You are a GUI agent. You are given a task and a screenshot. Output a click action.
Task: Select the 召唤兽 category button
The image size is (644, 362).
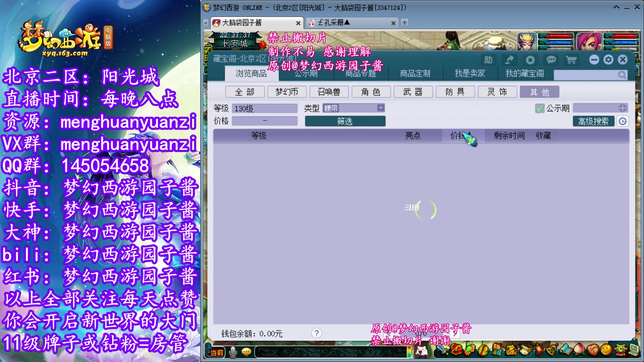329,92
